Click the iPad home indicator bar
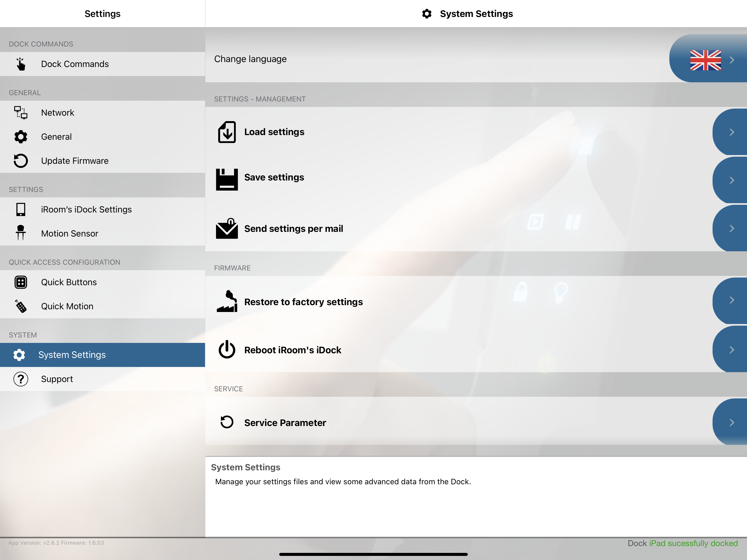The image size is (747, 560). [373, 554]
